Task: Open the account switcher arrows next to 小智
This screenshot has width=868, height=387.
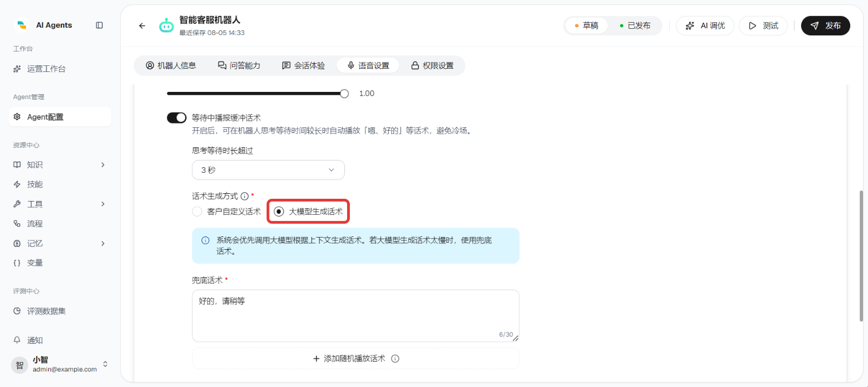Action: (105, 364)
